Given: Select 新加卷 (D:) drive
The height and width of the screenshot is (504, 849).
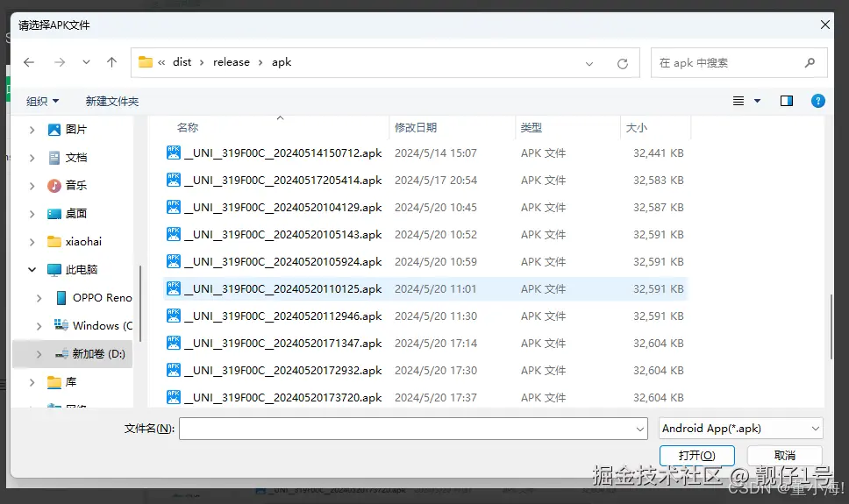Looking at the screenshot, I should click(x=98, y=354).
